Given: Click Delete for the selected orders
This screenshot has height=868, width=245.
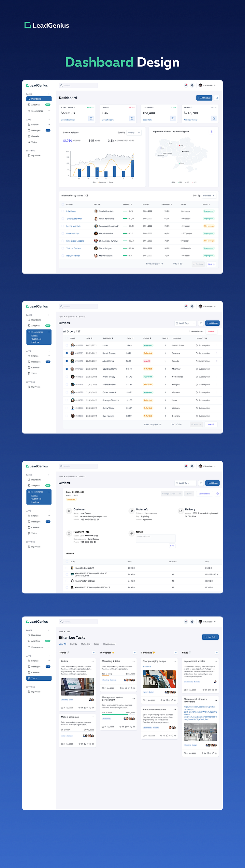Looking at the screenshot, I should coord(211,331).
